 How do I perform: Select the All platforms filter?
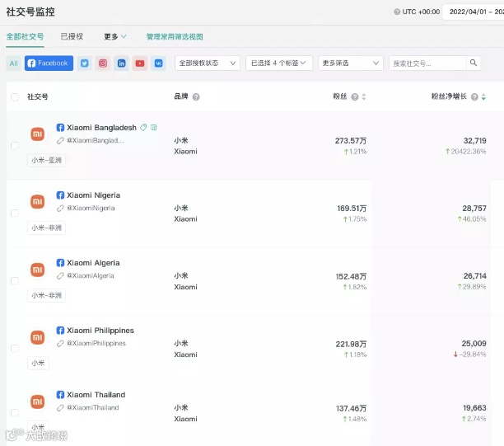pos(13,63)
